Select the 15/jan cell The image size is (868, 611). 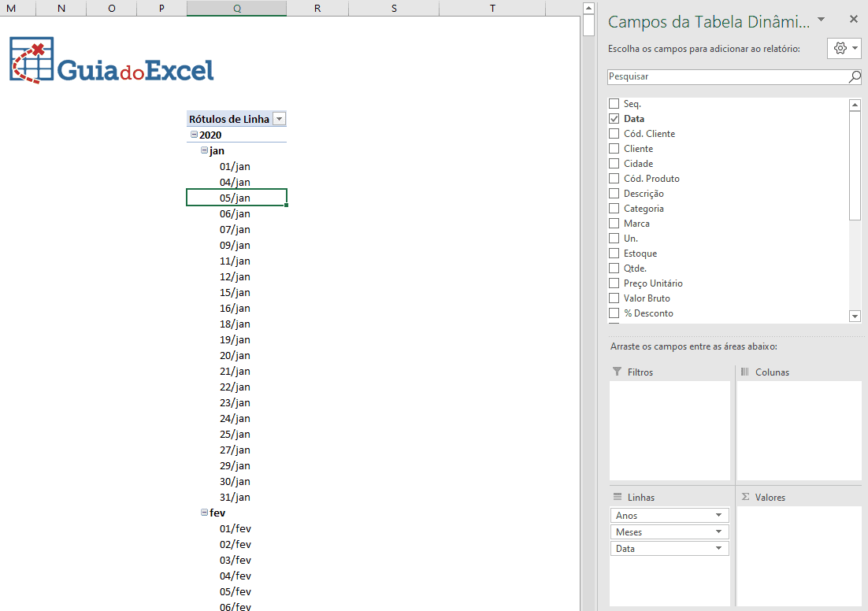point(236,292)
